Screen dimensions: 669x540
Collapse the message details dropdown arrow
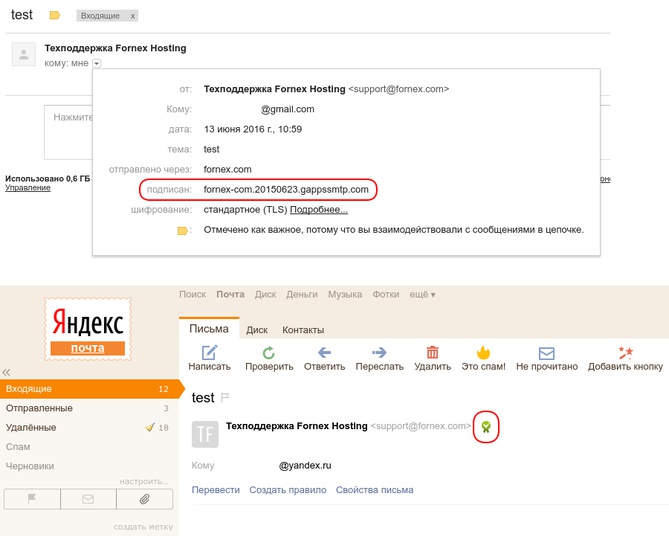pos(97,64)
